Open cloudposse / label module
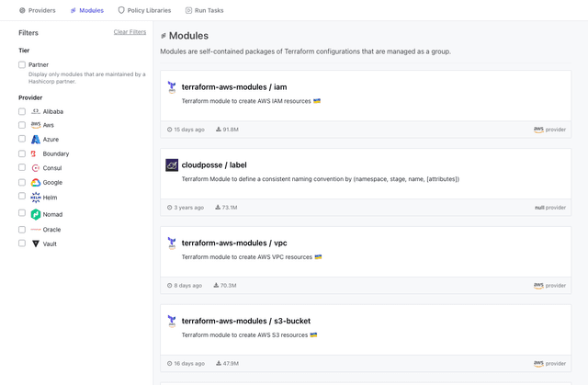This screenshot has width=588, height=385. 214,165
